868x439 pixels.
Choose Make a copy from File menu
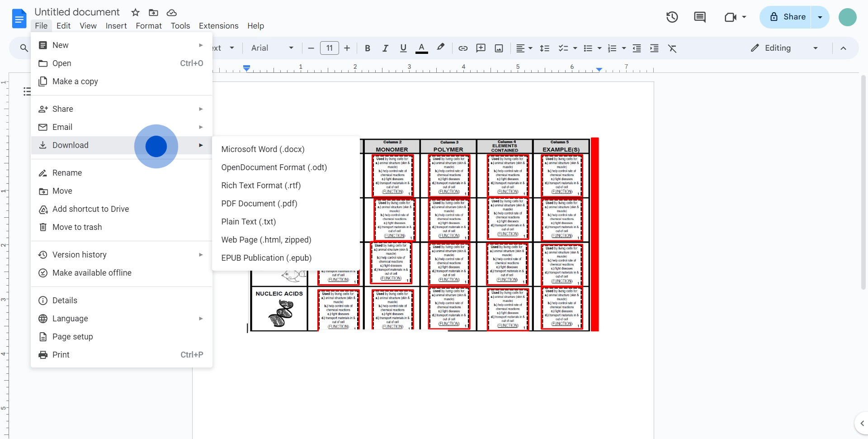pos(75,81)
